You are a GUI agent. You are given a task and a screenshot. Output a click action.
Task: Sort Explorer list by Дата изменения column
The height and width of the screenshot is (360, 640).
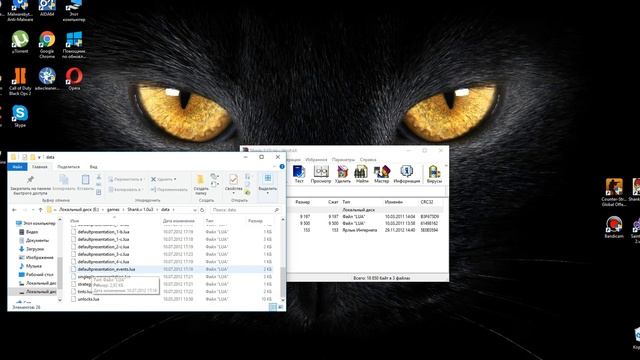[178, 221]
